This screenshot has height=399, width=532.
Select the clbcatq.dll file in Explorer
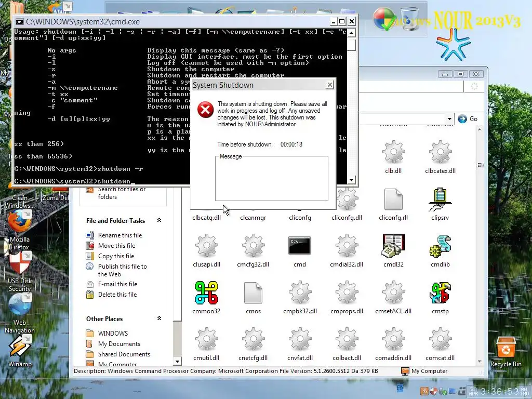(x=206, y=218)
